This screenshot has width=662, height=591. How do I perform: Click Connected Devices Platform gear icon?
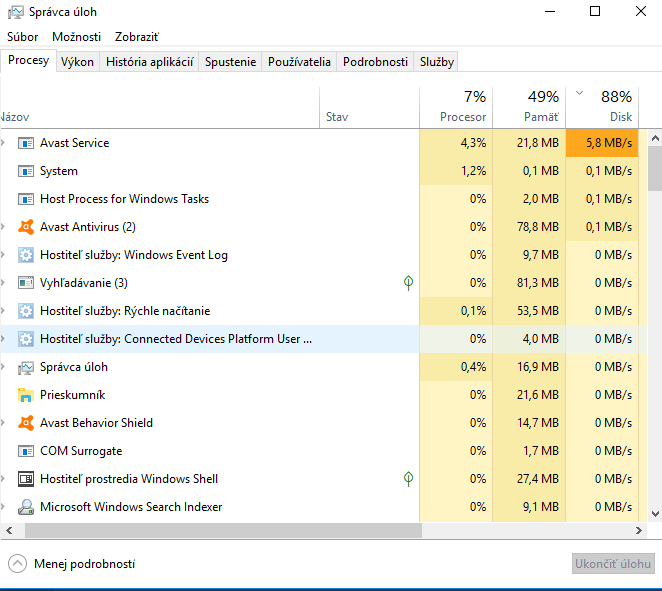[x=26, y=339]
